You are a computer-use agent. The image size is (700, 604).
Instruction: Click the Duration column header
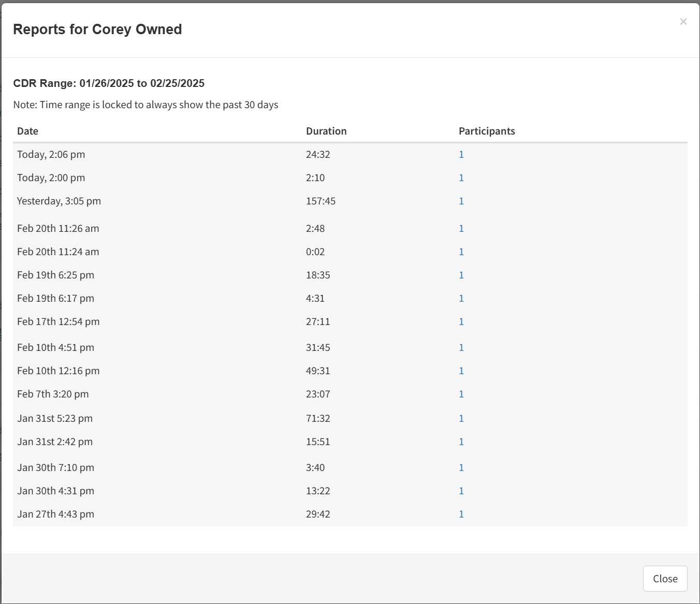(326, 131)
